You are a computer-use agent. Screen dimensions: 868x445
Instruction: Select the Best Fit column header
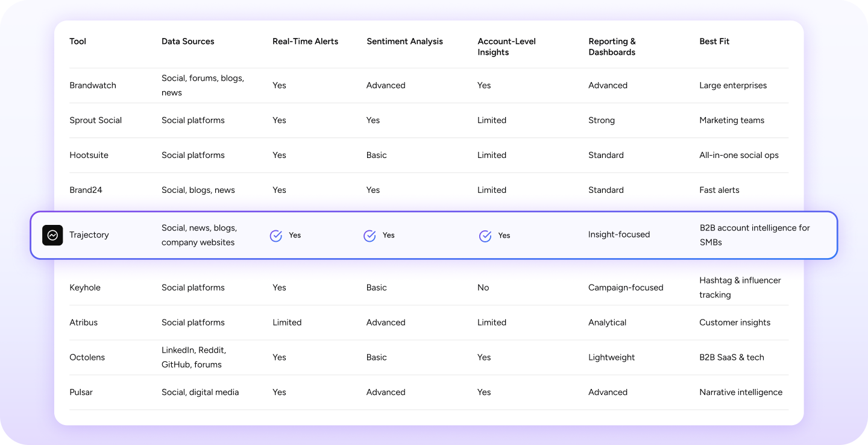[714, 42]
